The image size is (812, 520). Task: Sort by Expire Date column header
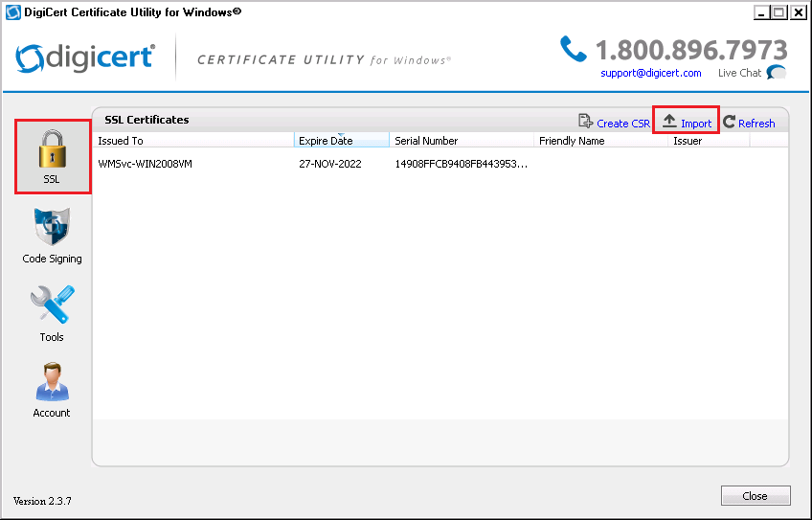[341, 141]
